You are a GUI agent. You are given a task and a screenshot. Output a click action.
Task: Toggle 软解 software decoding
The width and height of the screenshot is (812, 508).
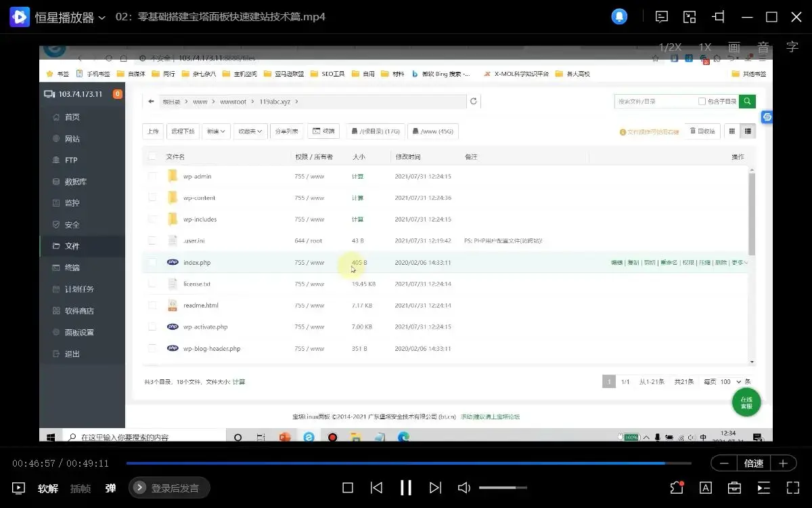pos(48,488)
